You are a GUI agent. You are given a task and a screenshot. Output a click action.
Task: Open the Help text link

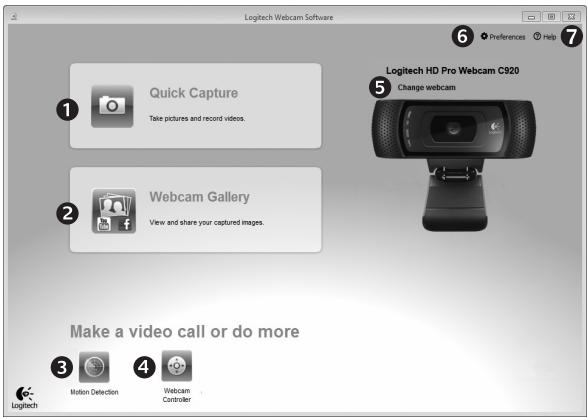[549, 37]
